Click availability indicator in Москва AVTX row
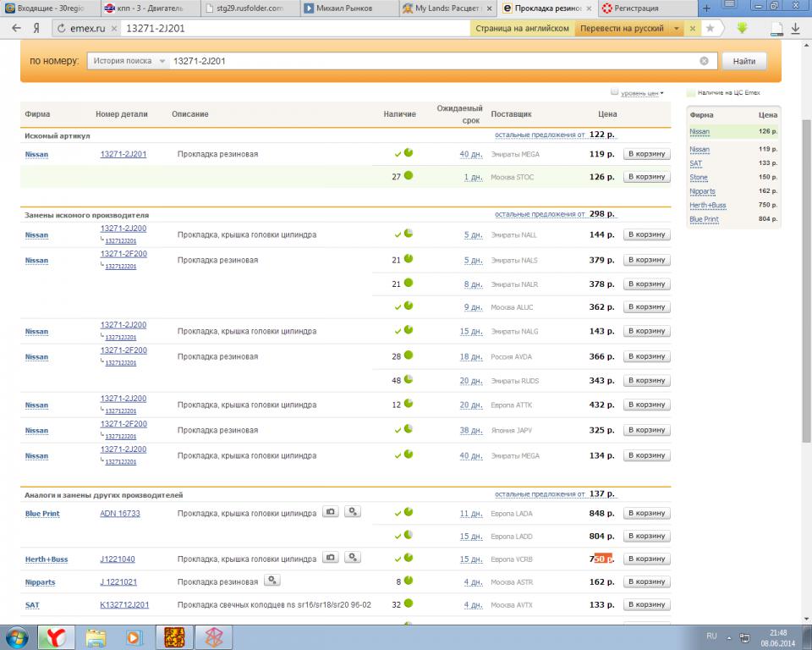This screenshot has height=650, width=812. [409, 603]
